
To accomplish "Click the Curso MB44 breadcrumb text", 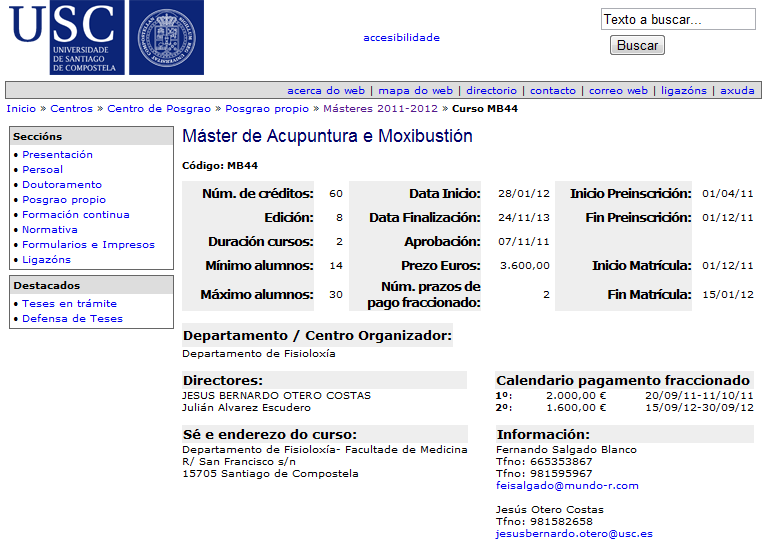I will pyautogui.click(x=485, y=109).
